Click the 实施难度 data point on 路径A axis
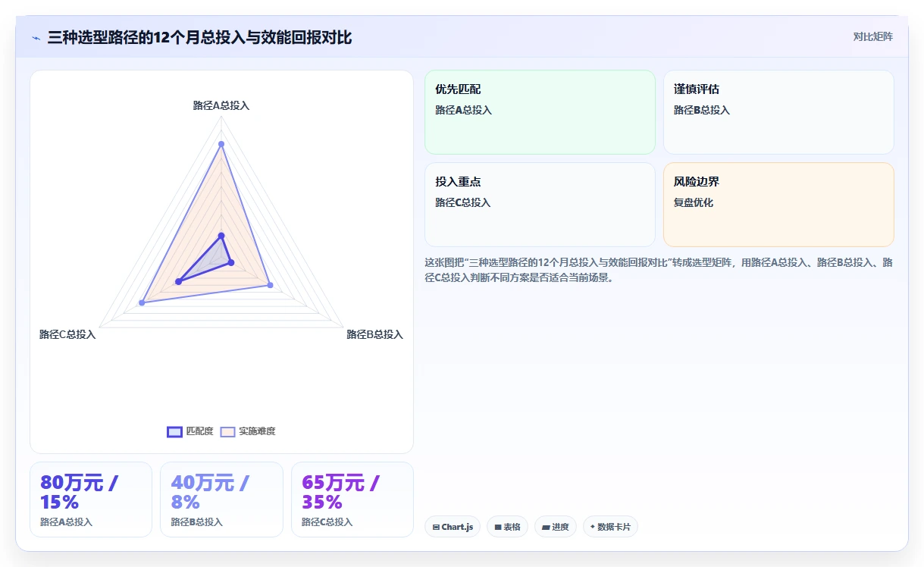The width and height of the screenshot is (924, 567). tap(221, 144)
